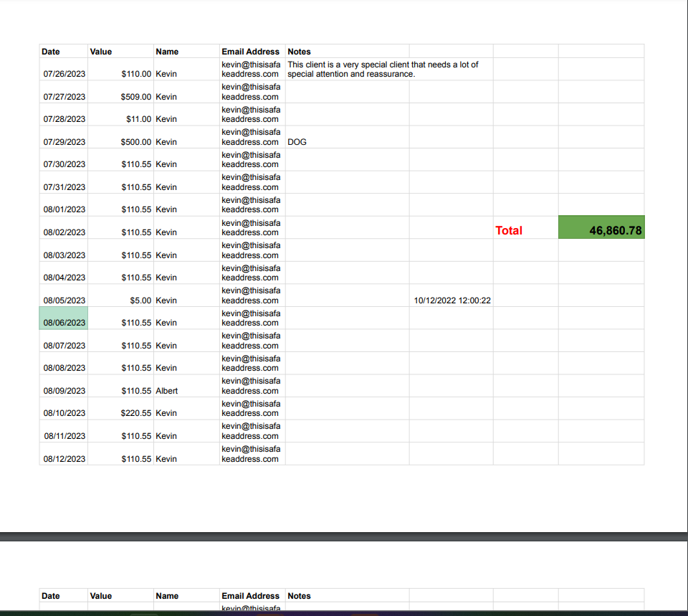Viewport: 688px width, 616px height.
Task: Select the highlighted 08/06/2023 date cell
Action: point(64,318)
